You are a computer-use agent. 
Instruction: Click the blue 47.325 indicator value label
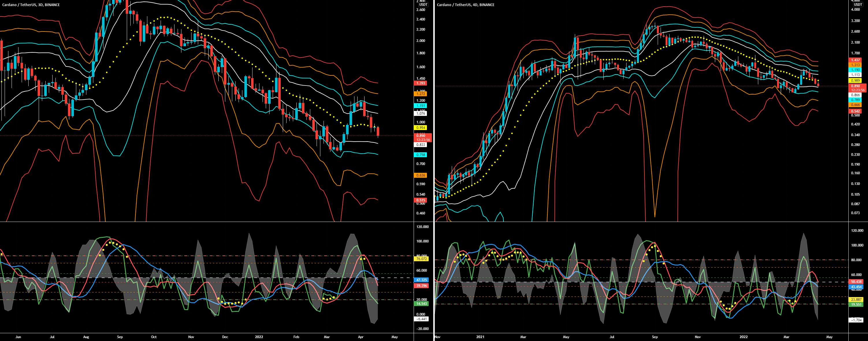click(421, 280)
